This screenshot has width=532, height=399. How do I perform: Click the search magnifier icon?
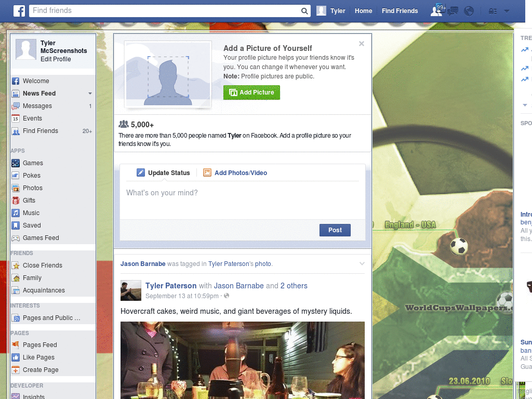click(x=304, y=11)
